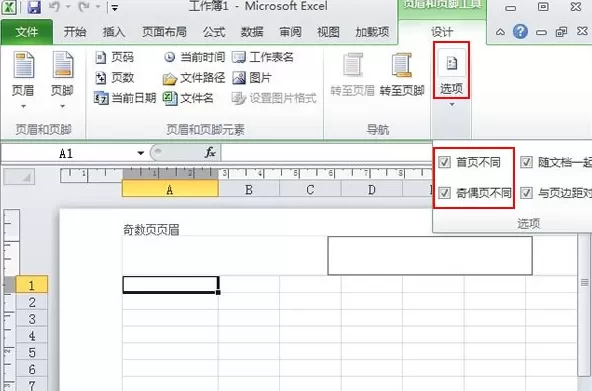The image size is (592, 391).
Task: Insert Picture (图片) into header
Action: click(252, 78)
